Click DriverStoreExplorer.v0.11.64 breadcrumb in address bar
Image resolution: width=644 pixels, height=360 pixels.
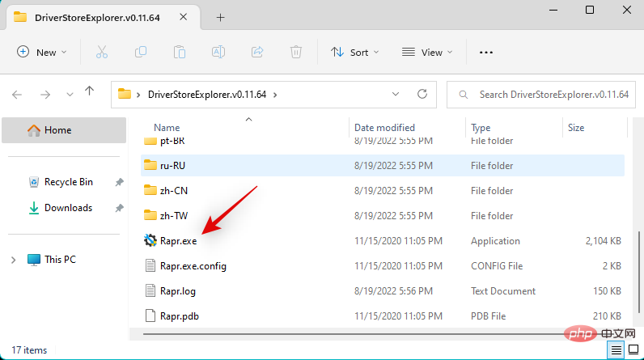point(207,95)
